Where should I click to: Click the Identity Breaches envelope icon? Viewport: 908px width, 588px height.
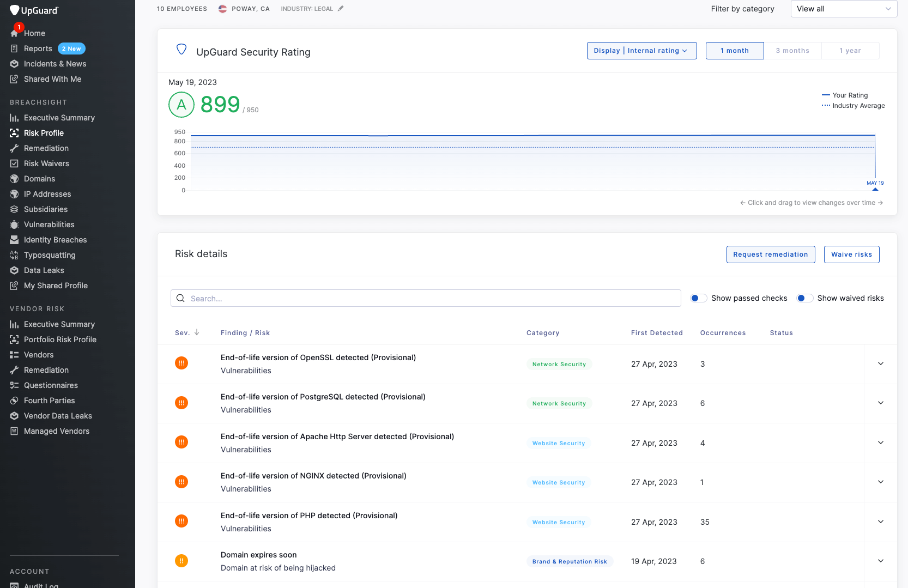(14, 240)
